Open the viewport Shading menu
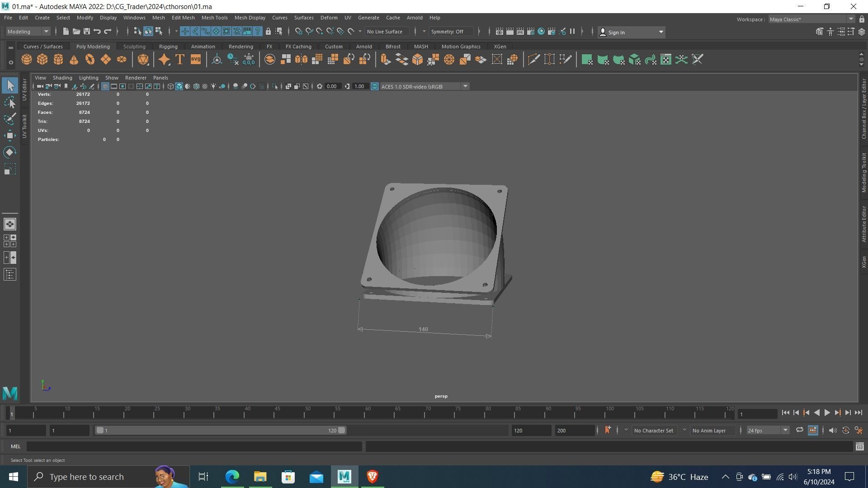 point(62,78)
